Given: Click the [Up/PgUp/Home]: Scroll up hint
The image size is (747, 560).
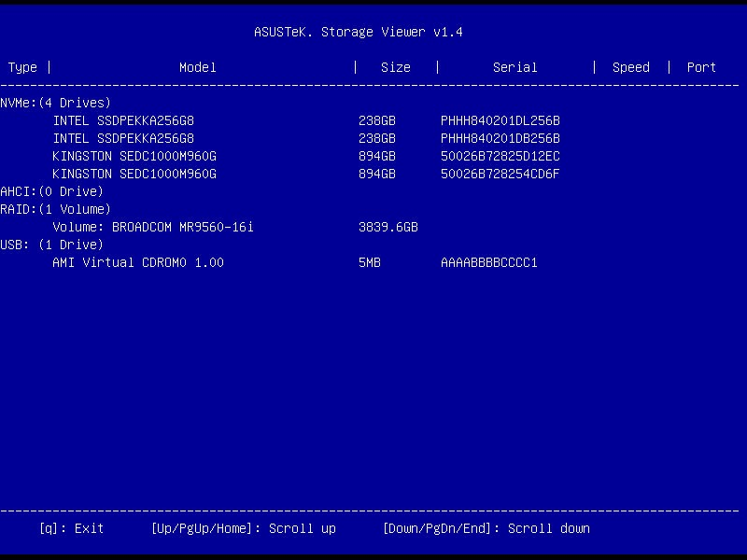Looking at the screenshot, I should (x=244, y=528).
